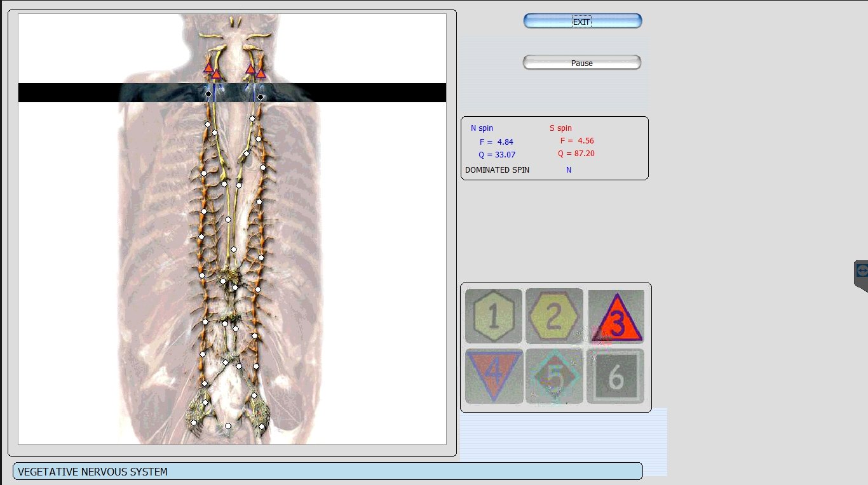Click the rightmost red triangle marker on neck

pyautogui.click(x=261, y=74)
